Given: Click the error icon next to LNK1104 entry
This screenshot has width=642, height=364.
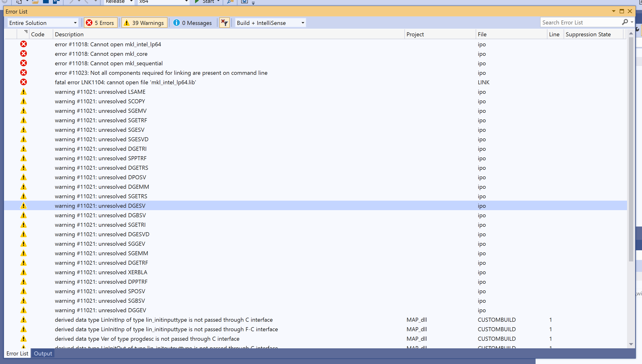Looking at the screenshot, I should point(23,82).
